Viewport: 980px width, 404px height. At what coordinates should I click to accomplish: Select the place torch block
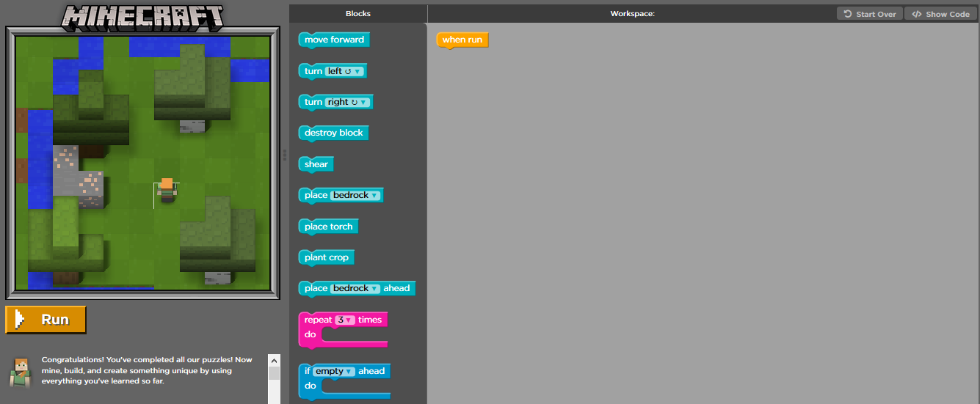click(x=328, y=227)
